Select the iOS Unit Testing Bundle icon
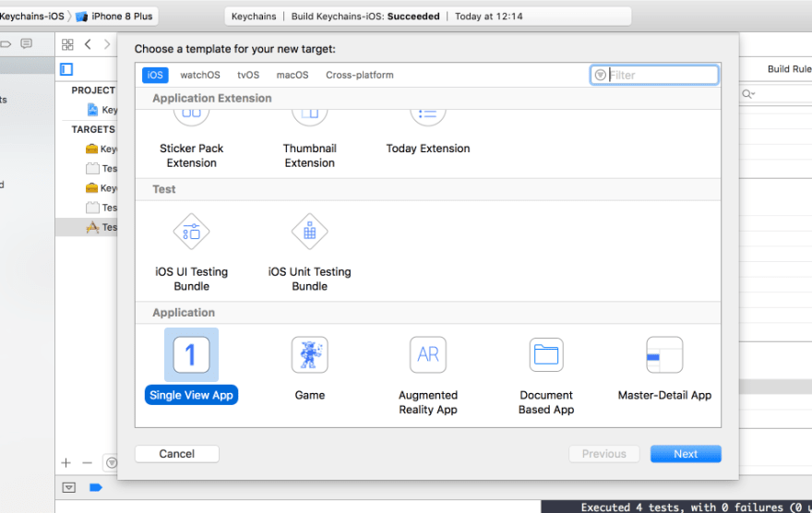 click(310, 232)
